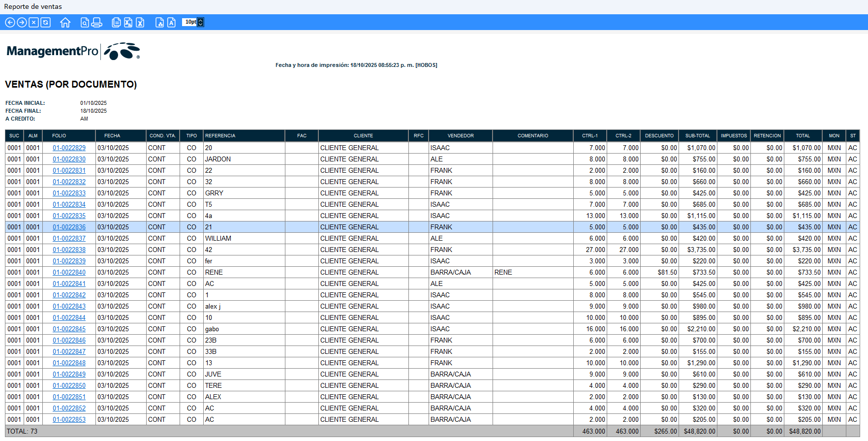
Task: Open print preview magnifier document icon
Action: click(85, 22)
